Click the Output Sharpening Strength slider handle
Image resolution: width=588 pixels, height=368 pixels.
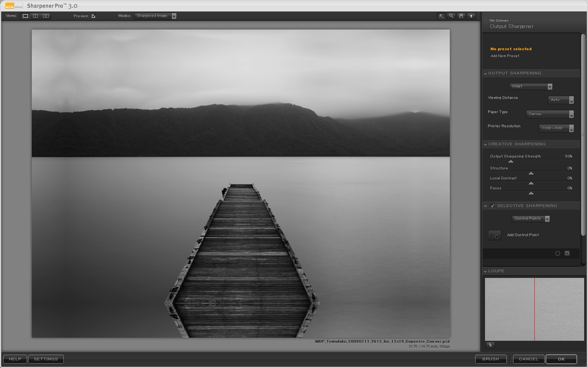(511, 161)
